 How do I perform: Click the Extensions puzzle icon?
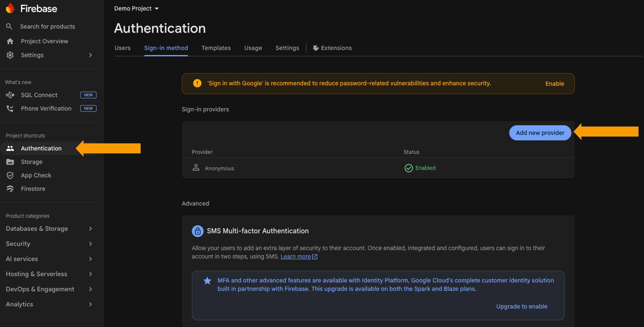[x=316, y=48]
